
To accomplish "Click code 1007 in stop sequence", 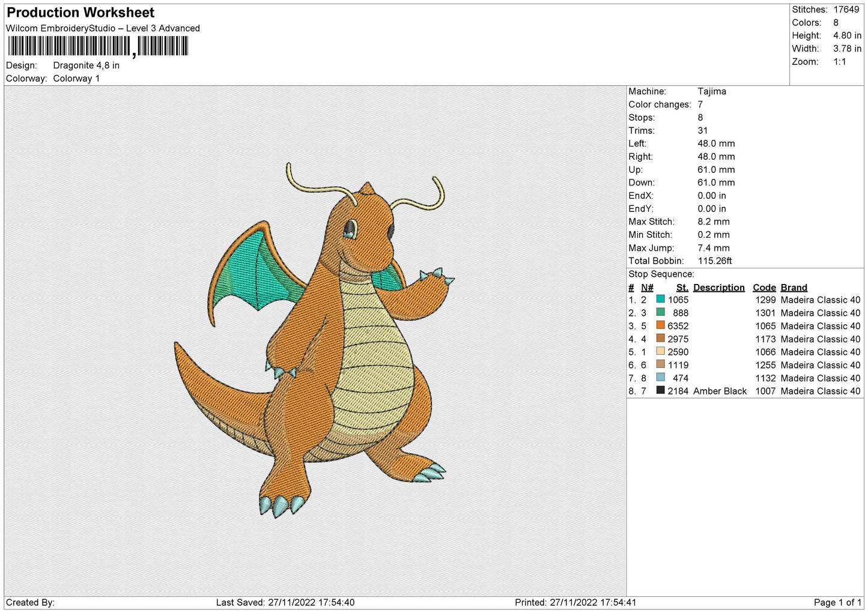I will pos(766,391).
